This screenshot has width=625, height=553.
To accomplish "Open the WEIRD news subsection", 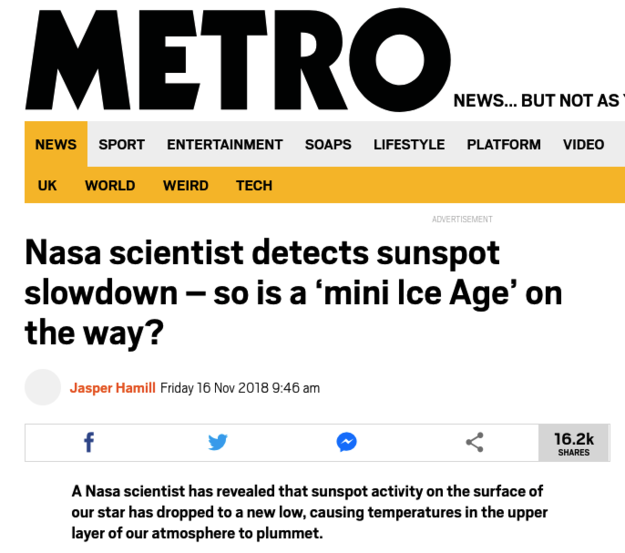I will pyautogui.click(x=186, y=185).
